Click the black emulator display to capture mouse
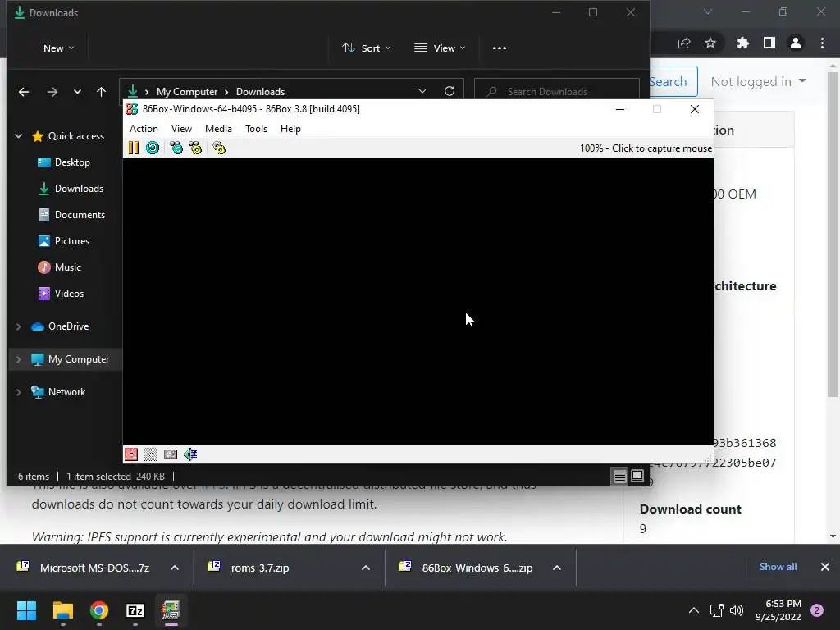Viewport: 840px width, 630px height. tap(418, 302)
